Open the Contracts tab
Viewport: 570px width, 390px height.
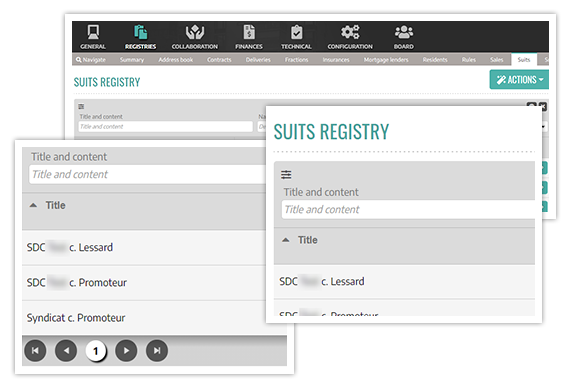click(x=219, y=60)
